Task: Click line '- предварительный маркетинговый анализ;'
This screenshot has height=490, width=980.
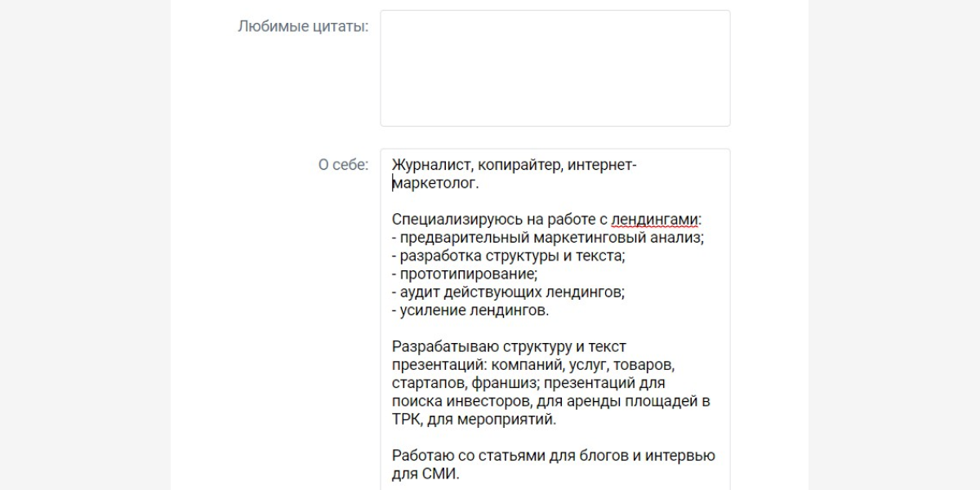Action: click(x=547, y=238)
